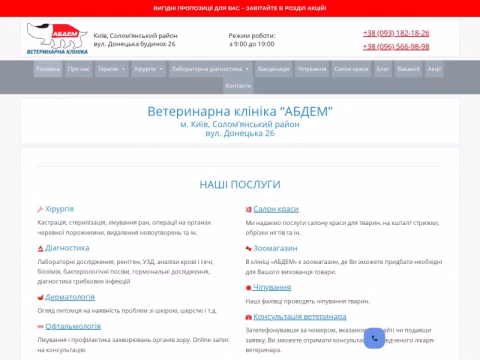This screenshot has height=360, width=480.
Task: Open the Дерматологія service link
Action: (70, 297)
